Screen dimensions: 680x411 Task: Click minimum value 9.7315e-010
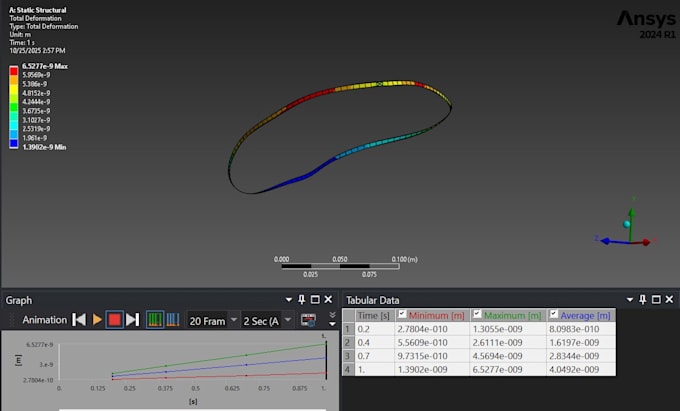pos(432,356)
